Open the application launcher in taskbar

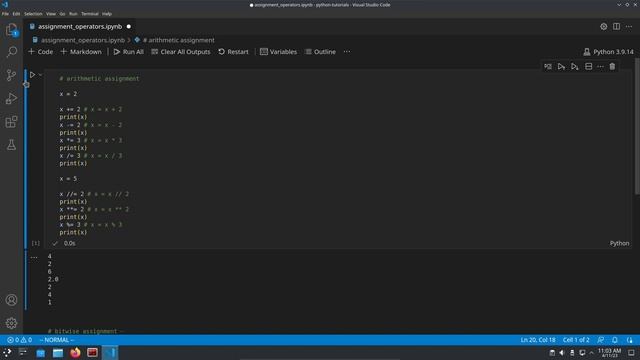(7, 353)
